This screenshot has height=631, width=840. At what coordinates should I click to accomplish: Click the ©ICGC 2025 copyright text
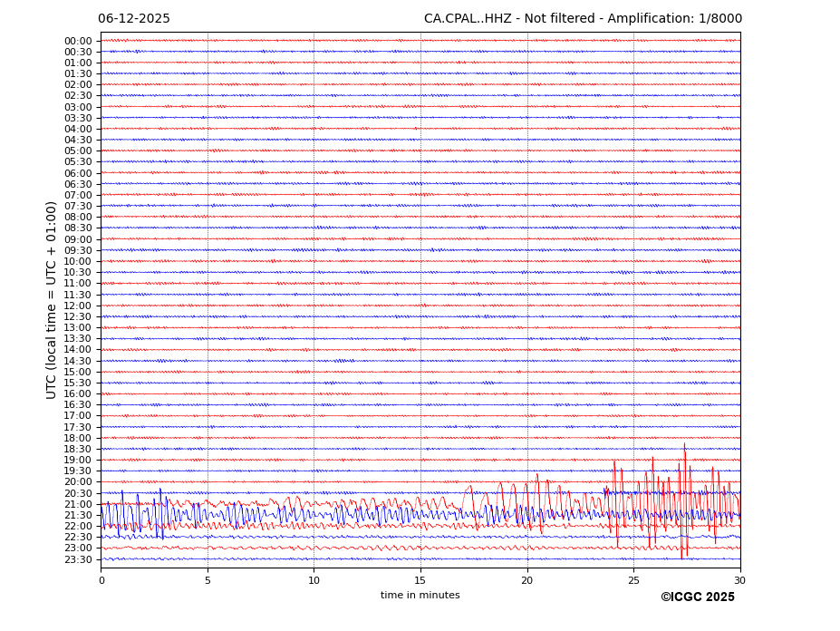(697, 597)
